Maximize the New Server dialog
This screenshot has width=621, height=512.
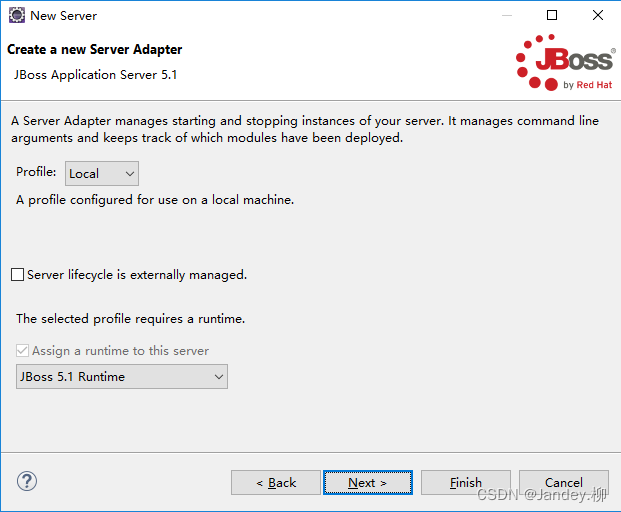552,15
